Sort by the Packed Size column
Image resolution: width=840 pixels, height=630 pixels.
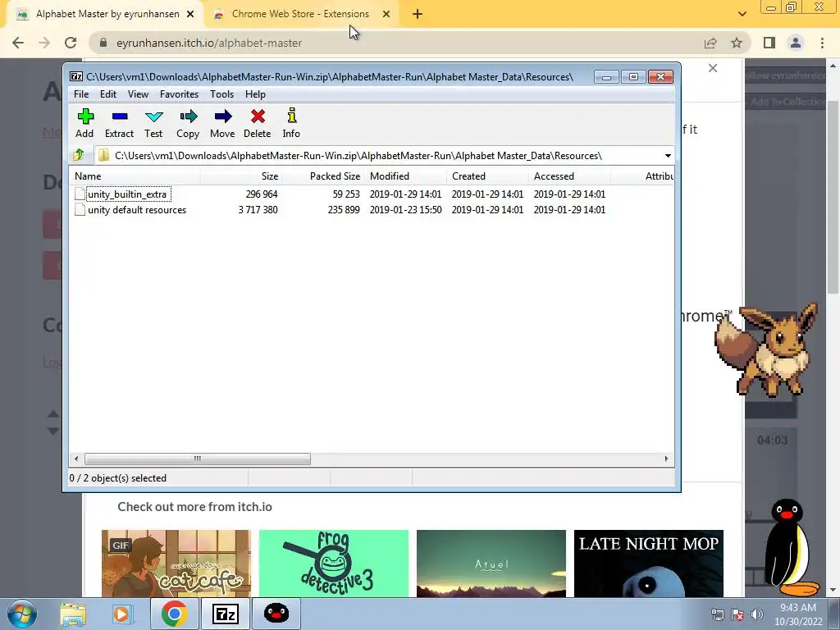(x=323, y=176)
